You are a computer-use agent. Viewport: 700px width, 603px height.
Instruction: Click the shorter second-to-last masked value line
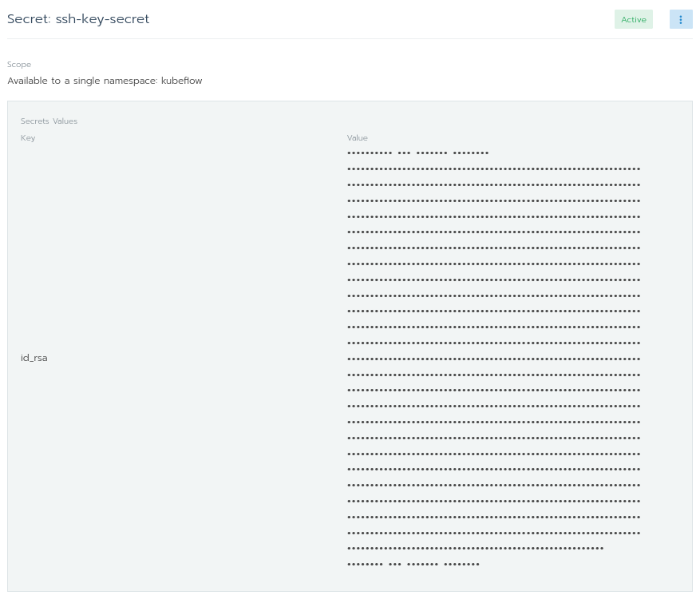click(475, 549)
